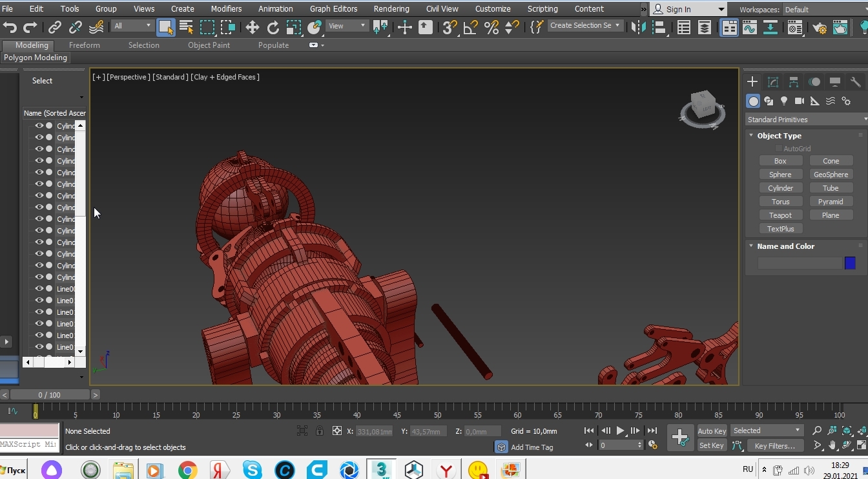Click Bind to Space Warp icon

pos(96,27)
